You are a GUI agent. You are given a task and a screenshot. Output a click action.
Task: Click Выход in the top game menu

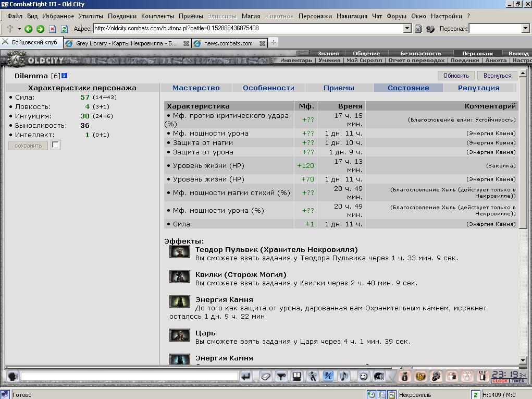coord(518,53)
